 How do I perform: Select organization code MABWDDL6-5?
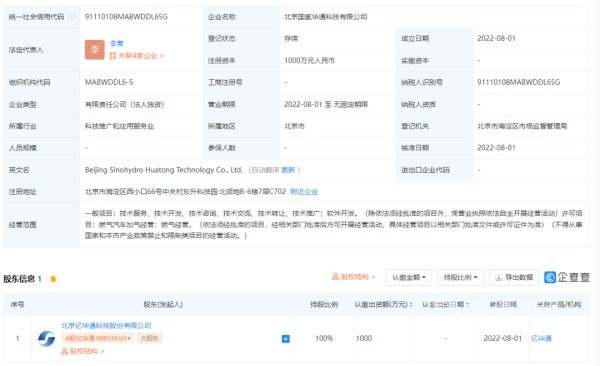point(109,82)
